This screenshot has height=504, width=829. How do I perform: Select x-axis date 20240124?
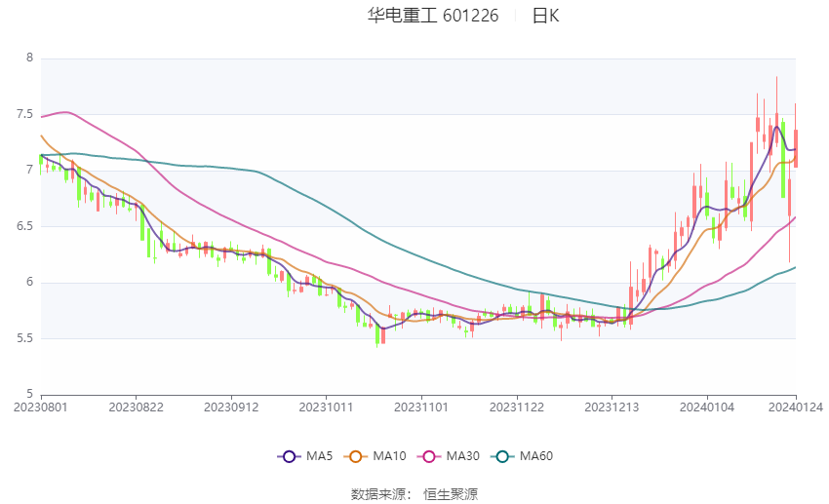pyautogui.click(x=796, y=407)
